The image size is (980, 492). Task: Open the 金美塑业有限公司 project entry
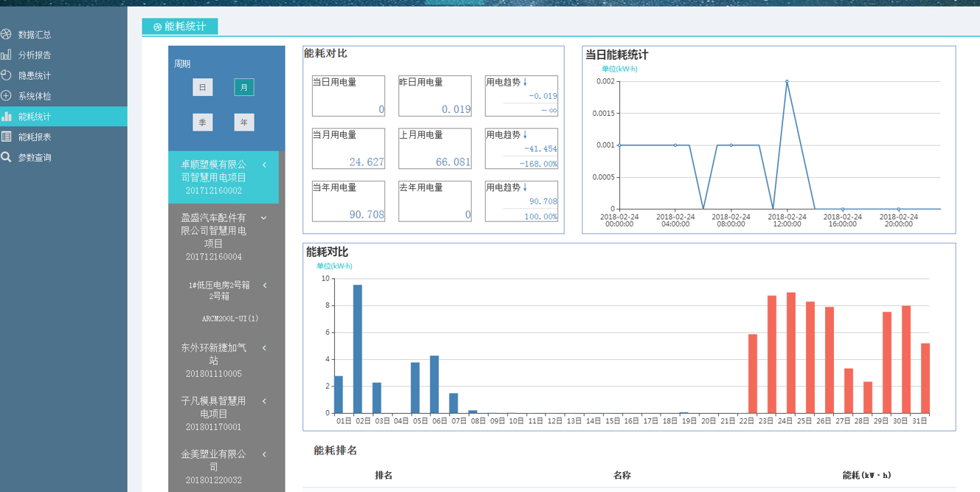pyautogui.click(x=214, y=460)
